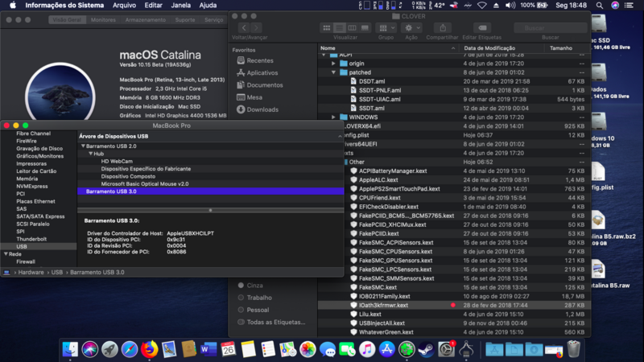Screen dimensions: 644x362
Task: Collapse the Rede section
Action: [6, 254]
